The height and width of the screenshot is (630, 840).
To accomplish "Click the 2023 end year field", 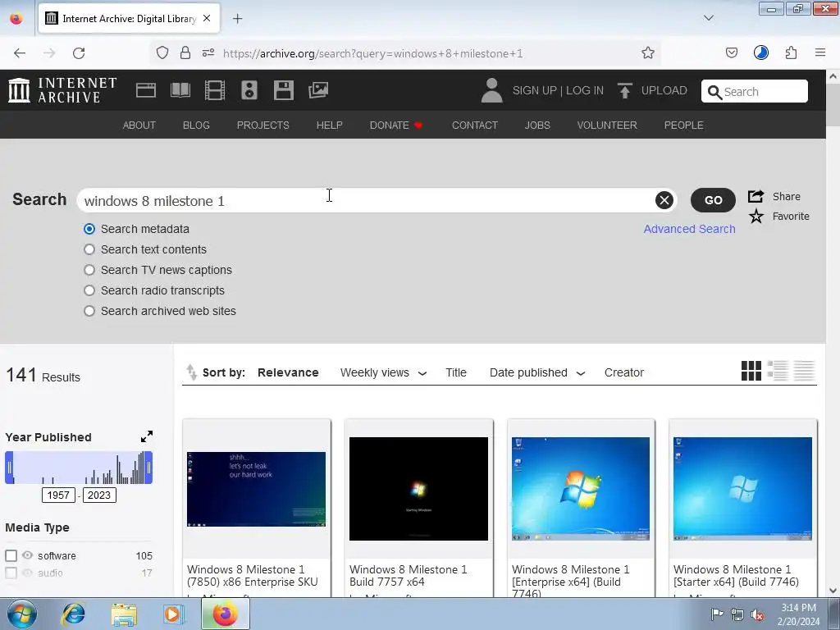I will 99,495.
